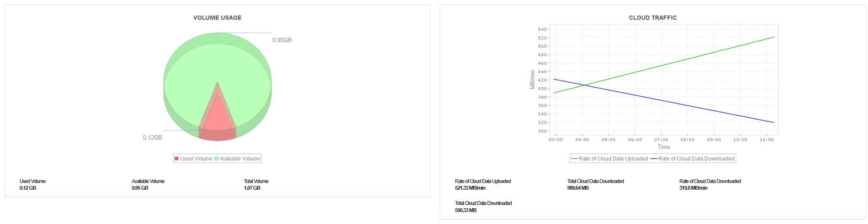Image resolution: width=868 pixels, height=224 pixels.
Task: Click the Total Volume statistic label
Action: coord(256,181)
